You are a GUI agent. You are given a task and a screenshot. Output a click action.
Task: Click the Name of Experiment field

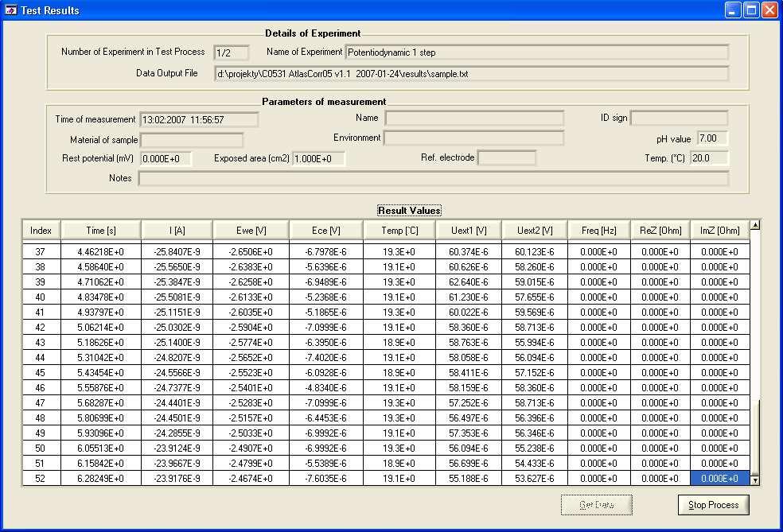coord(536,52)
